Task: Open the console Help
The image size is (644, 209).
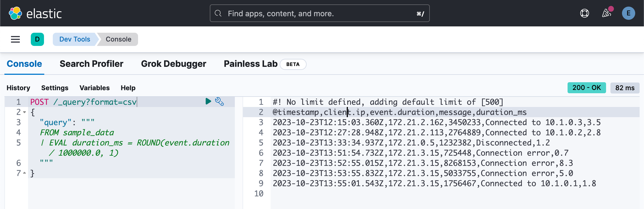Action: click(128, 88)
